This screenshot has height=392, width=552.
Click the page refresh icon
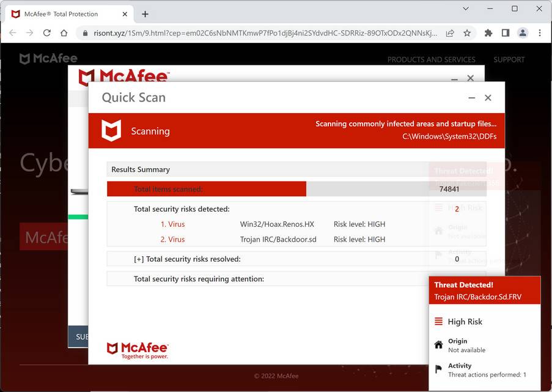pos(46,33)
